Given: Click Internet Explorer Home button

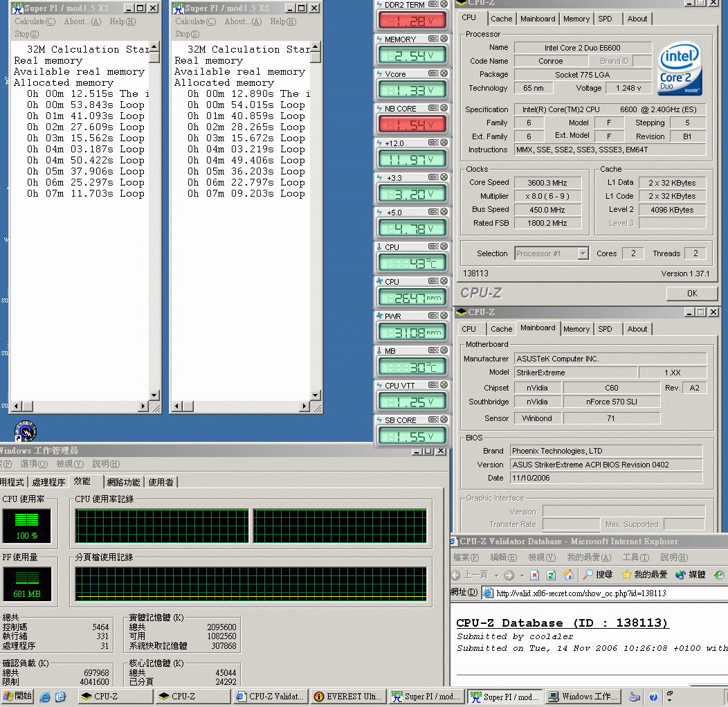Looking at the screenshot, I should pyautogui.click(x=568, y=575).
